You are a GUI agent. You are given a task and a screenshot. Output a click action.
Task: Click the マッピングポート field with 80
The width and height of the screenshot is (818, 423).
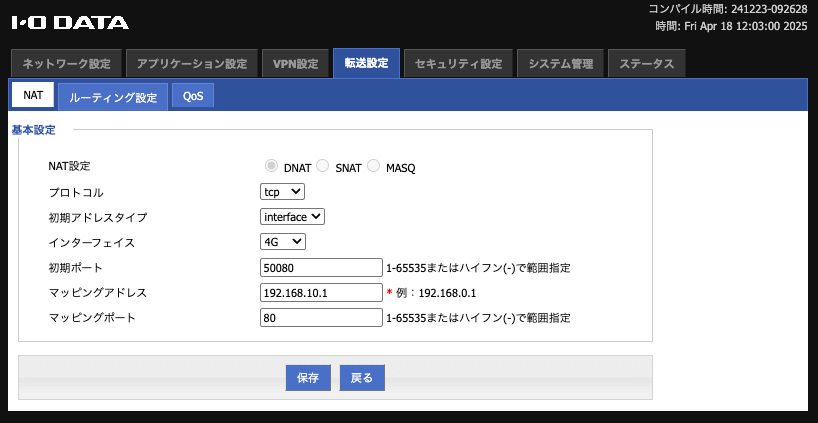point(321,318)
